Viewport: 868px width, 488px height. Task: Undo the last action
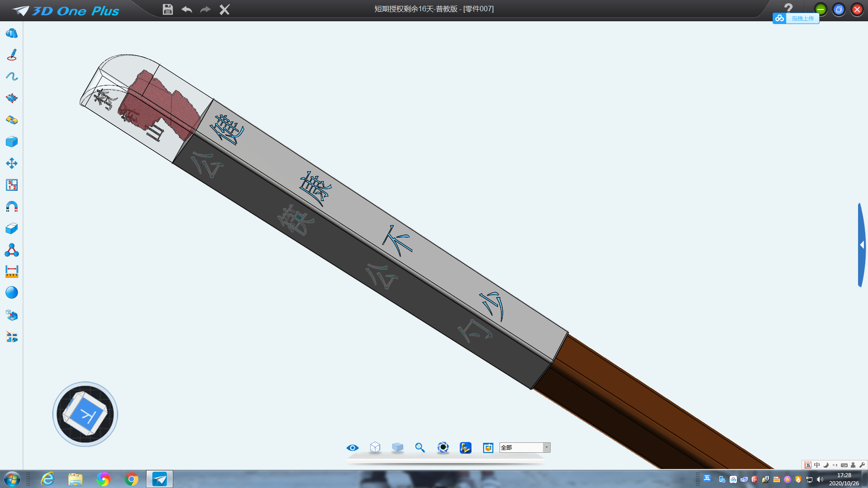(186, 9)
